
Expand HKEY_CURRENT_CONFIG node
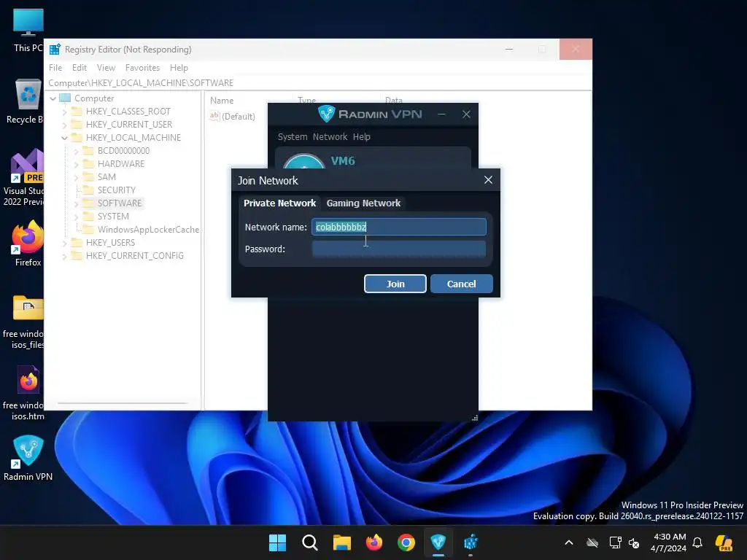pos(64,256)
